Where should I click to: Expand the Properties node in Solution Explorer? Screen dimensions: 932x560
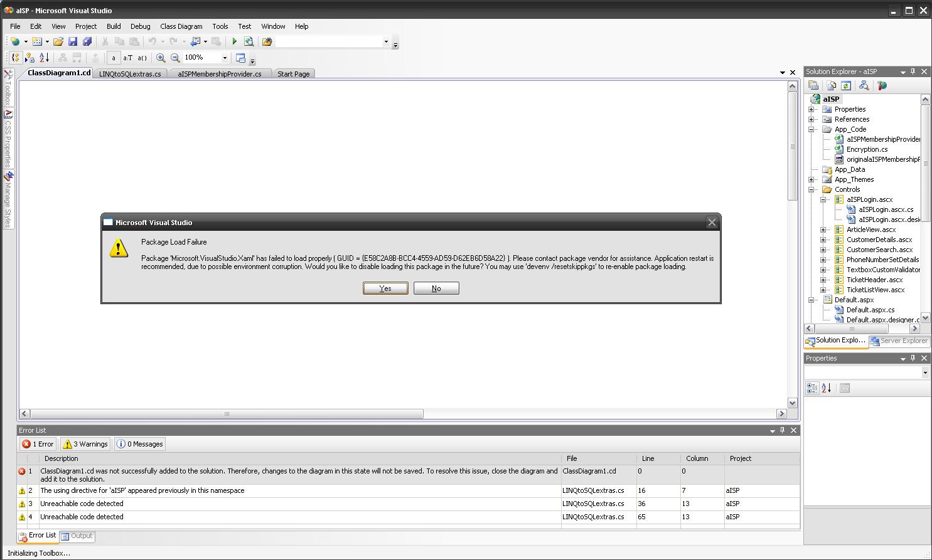tap(811, 109)
